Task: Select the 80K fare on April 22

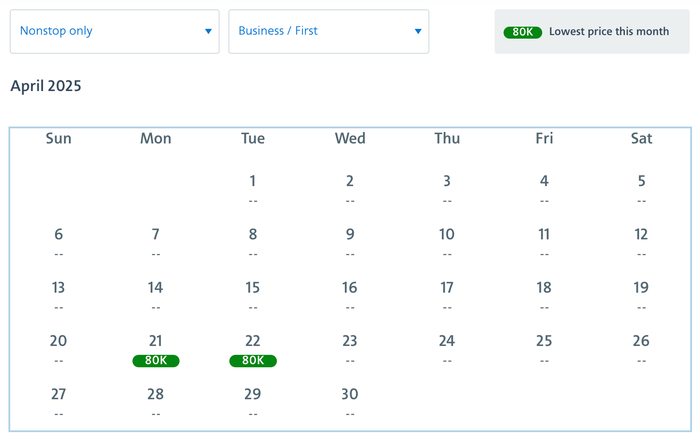Action: click(253, 361)
